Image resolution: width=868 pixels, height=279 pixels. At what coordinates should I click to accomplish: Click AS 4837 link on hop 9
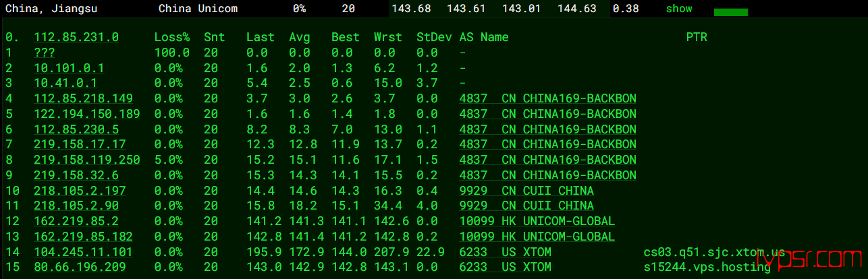[548, 175]
